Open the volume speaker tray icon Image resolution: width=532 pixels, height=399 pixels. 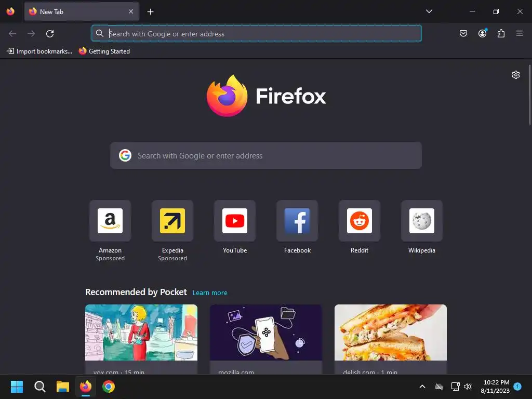[x=468, y=387]
